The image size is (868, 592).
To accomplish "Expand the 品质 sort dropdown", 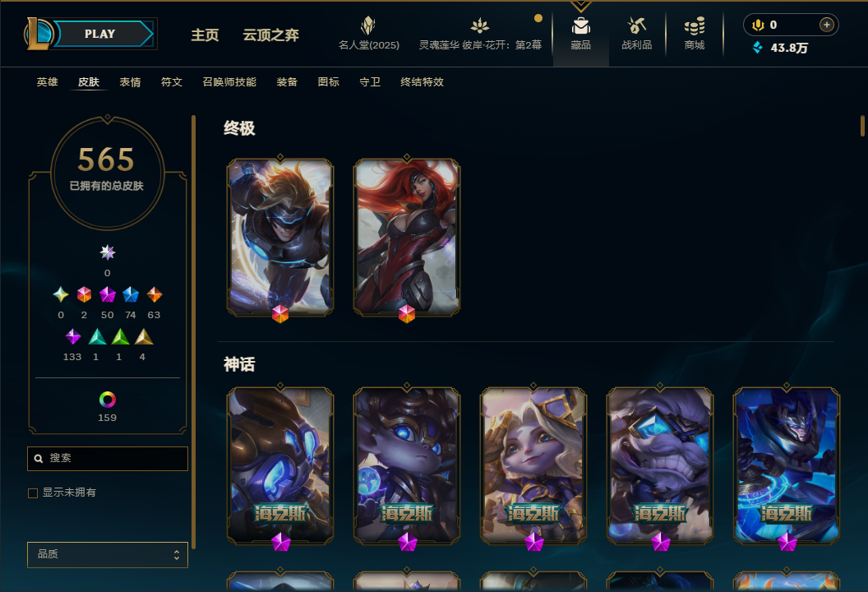I will coord(108,554).
